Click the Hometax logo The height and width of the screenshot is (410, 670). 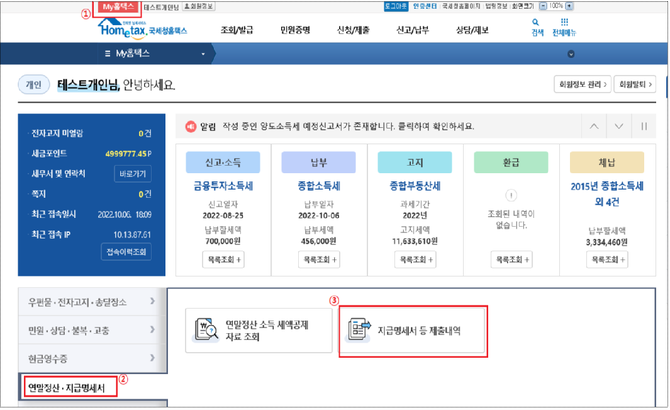click(138, 28)
